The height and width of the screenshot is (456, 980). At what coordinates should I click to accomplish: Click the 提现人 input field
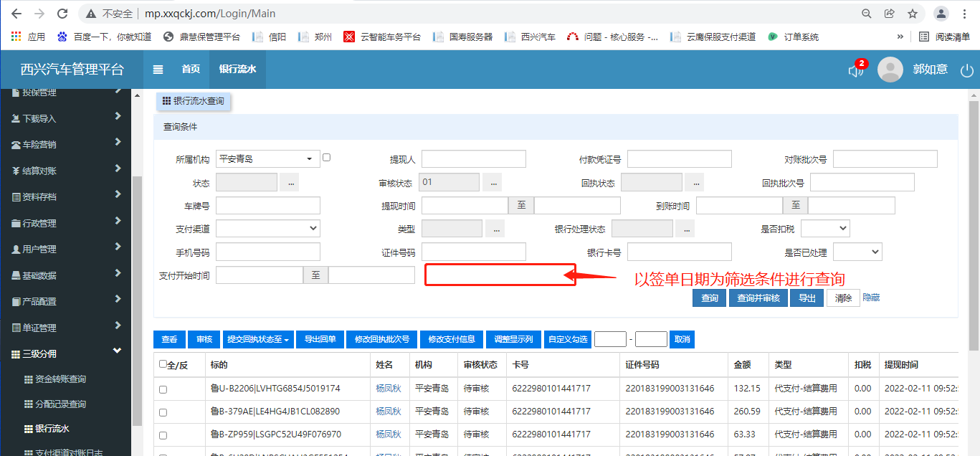point(474,158)
